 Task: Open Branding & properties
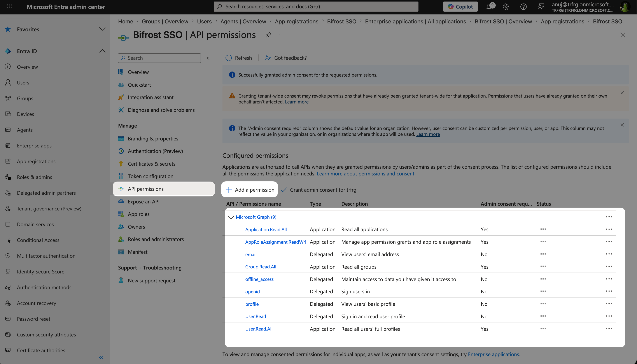[153, 138]
